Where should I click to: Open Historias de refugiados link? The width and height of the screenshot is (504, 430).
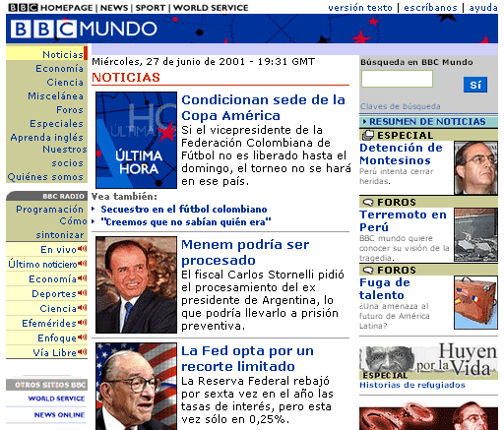(412, 385)
